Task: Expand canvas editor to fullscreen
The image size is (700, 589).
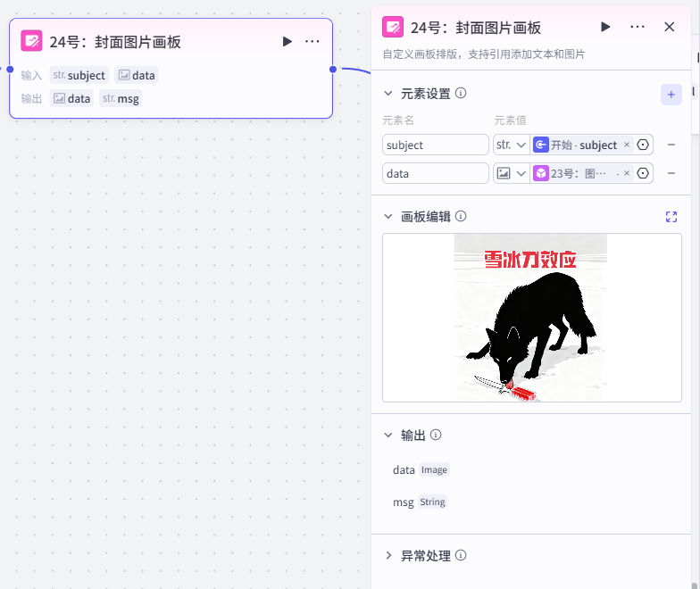Action: coord(671,217)
